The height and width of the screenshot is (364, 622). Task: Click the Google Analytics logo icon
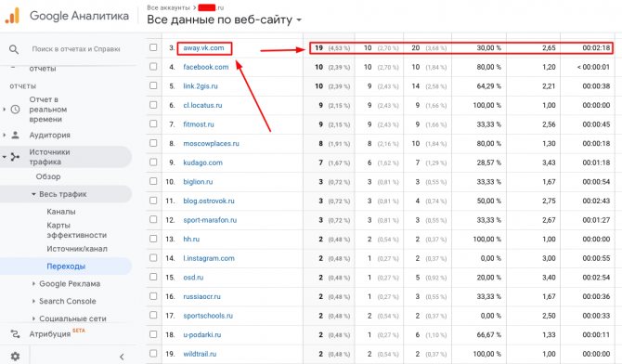tap(12, 16)
